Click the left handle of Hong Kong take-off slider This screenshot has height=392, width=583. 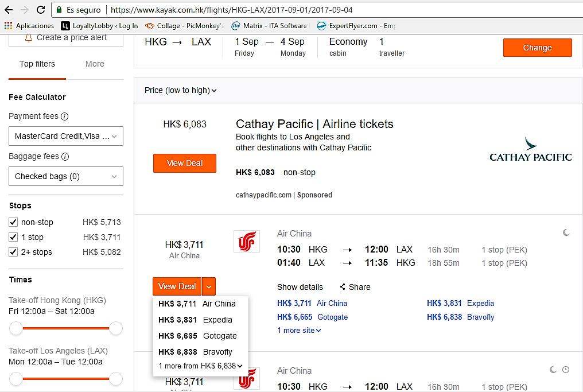coord(16,328)
